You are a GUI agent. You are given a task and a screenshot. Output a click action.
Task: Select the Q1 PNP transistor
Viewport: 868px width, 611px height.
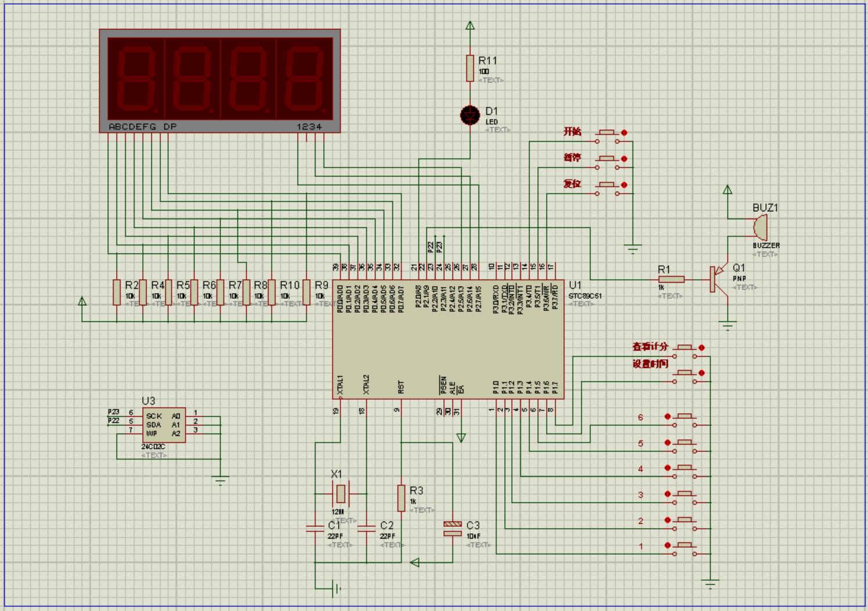718,280
